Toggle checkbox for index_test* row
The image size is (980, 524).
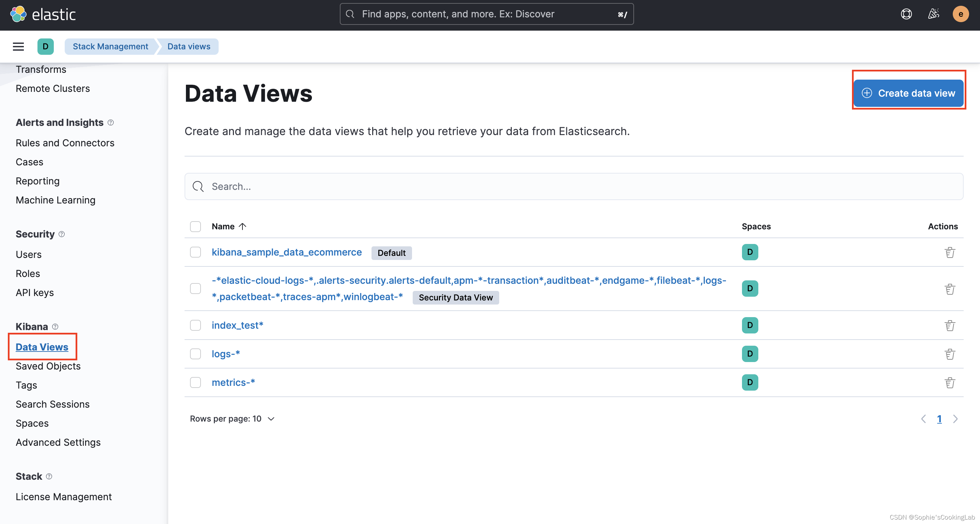pos(196,325)
